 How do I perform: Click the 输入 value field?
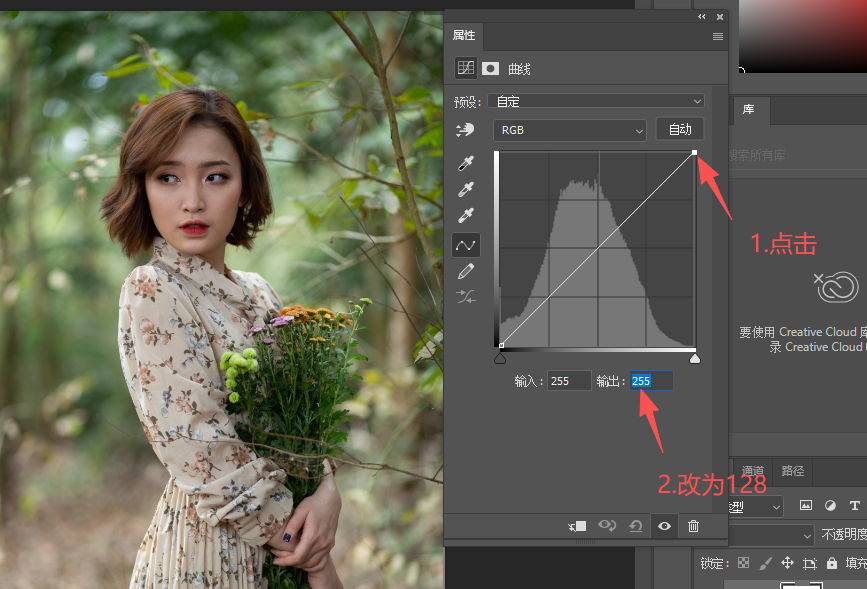[x=569, y=381]
